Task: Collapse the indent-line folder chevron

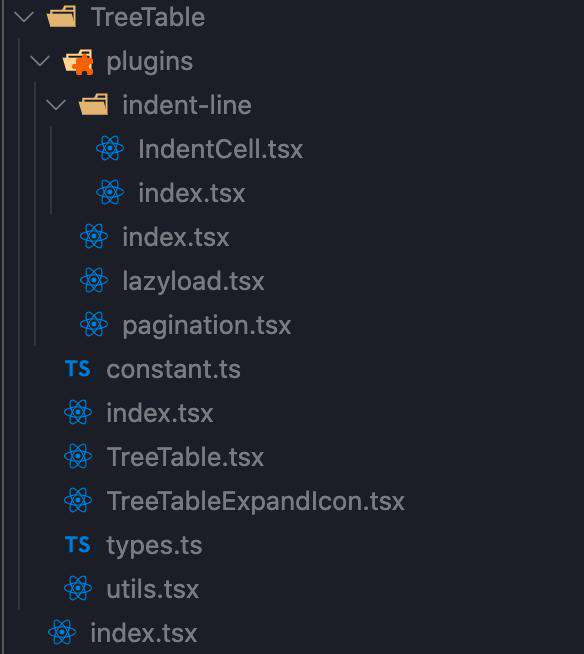Action: 56,105
